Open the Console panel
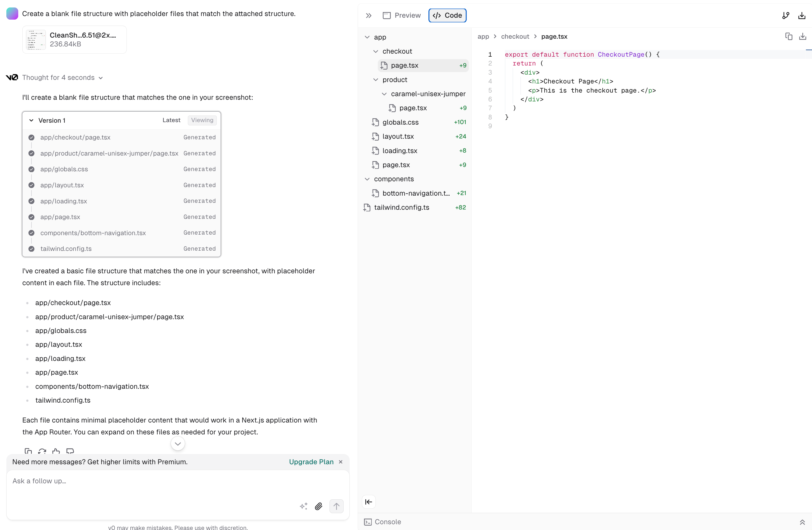 pyautogui.click(x=383, y=522)
